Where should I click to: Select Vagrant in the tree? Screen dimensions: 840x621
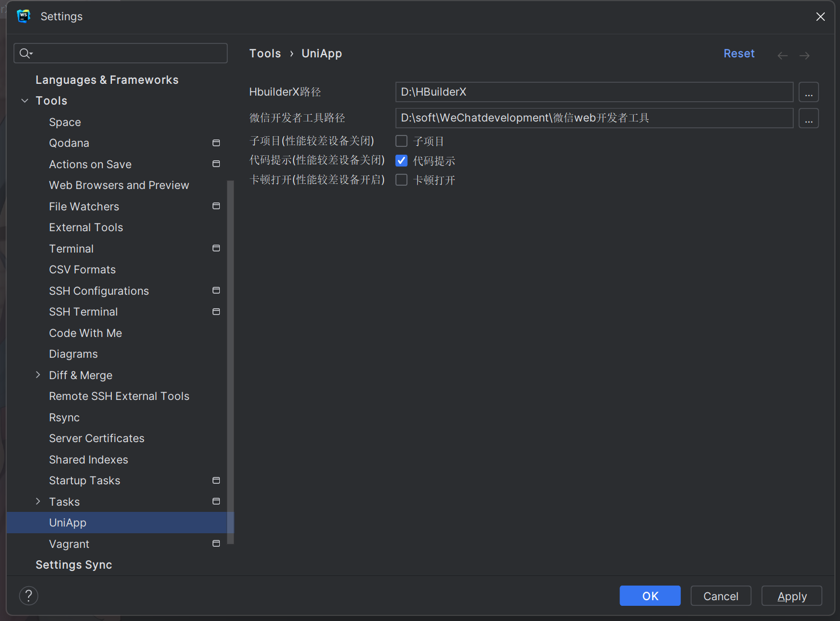point(69,544)
